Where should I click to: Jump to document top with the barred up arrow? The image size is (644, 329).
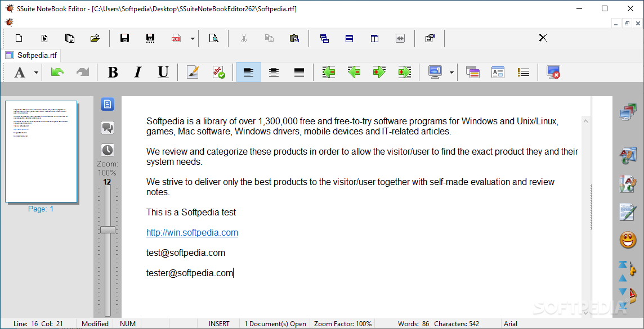coord(623,264)
